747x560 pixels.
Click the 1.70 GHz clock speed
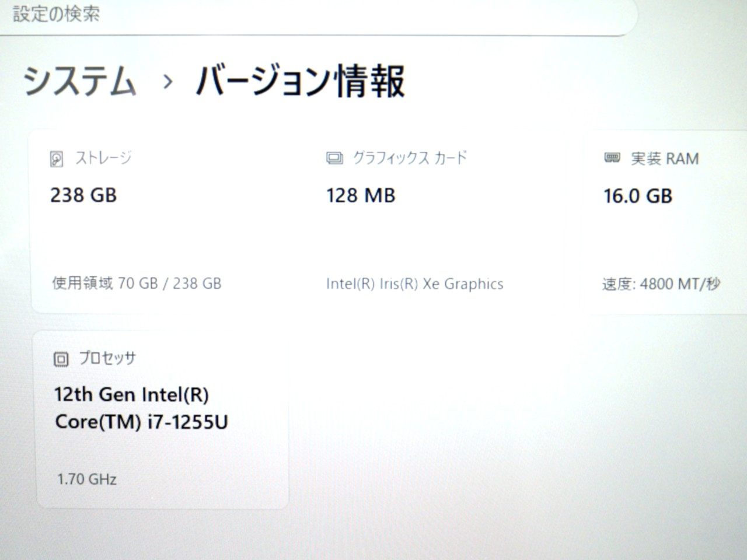click(87, 480)
